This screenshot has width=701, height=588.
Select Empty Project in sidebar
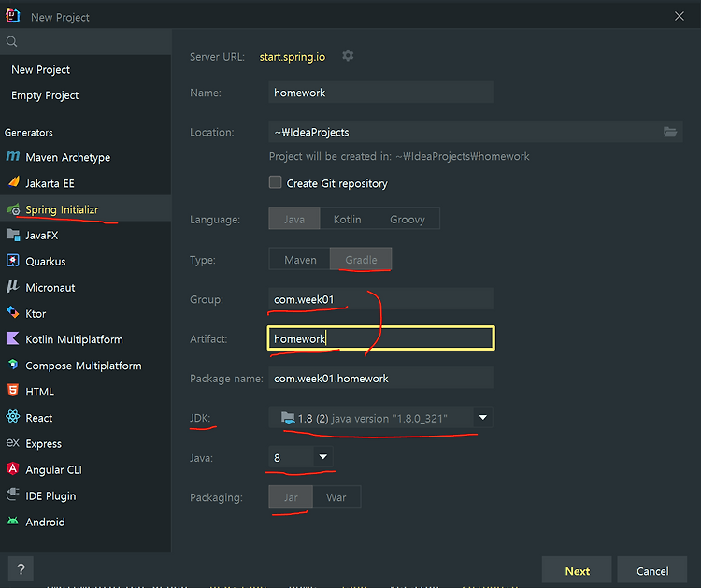[45, 95]
